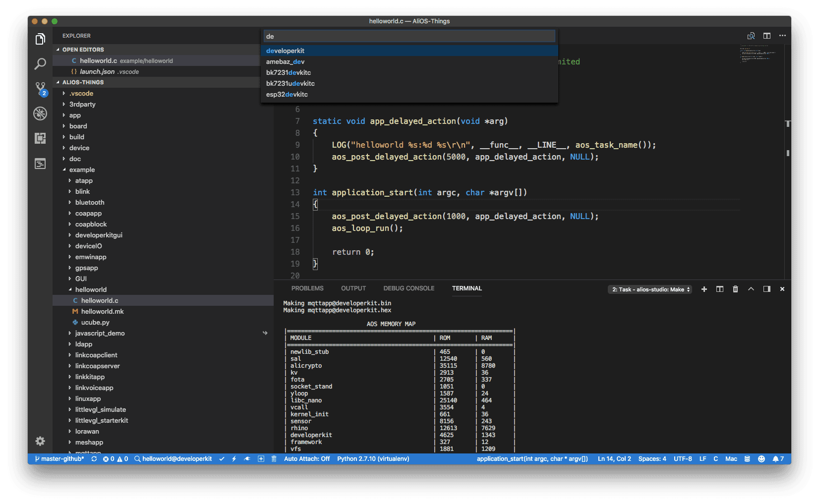Open the Extensions view icon
This screenshot has height=504, width=819.
click(x=40, y=138)
